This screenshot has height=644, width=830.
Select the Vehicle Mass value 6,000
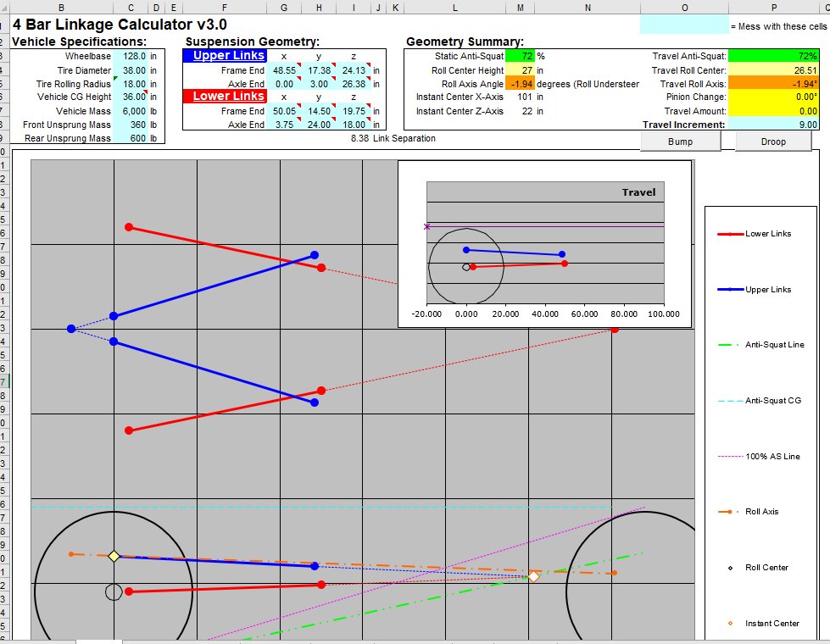(x=131, y=111)
